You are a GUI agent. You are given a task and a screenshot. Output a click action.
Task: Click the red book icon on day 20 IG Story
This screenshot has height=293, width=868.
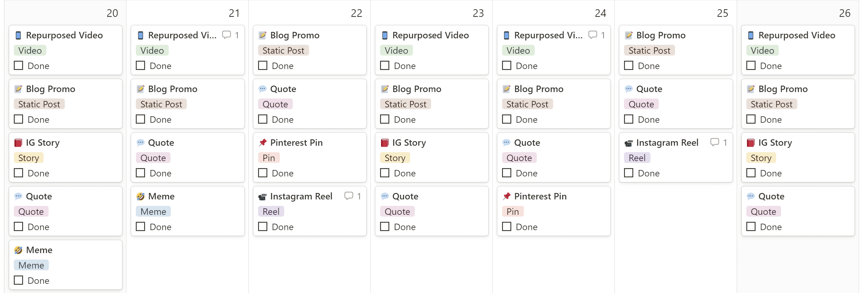click(x=18, y=143)
